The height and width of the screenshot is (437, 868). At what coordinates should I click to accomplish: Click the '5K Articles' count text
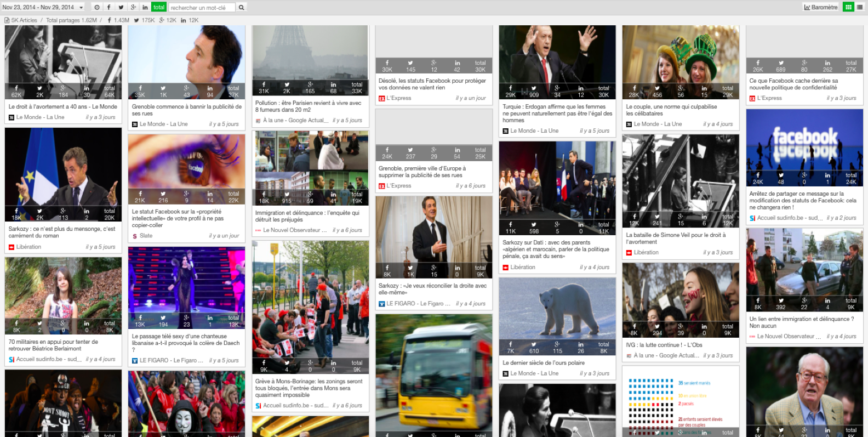point(24,20)
